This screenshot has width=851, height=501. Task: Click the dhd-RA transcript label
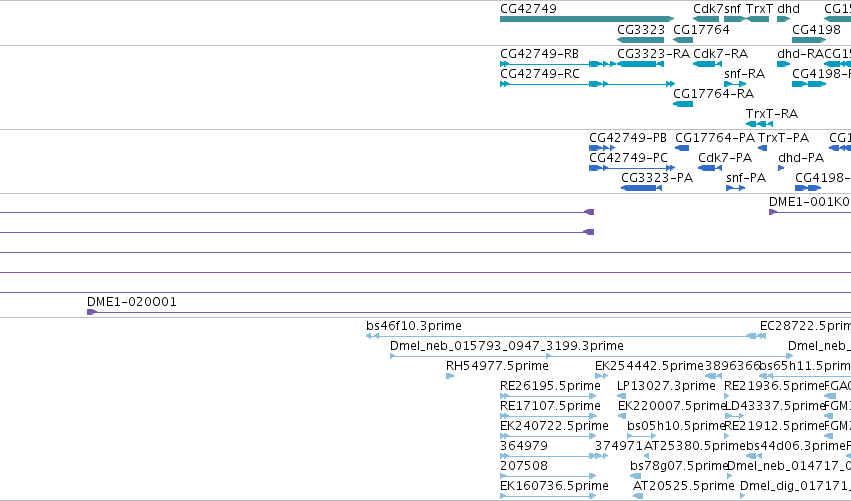[801, 54]
